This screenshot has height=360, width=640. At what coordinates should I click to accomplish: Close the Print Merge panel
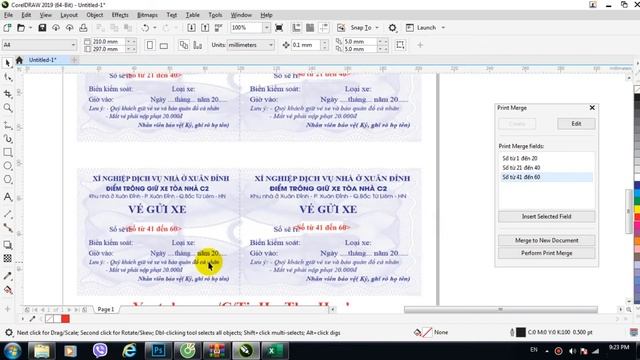point(592,108)
